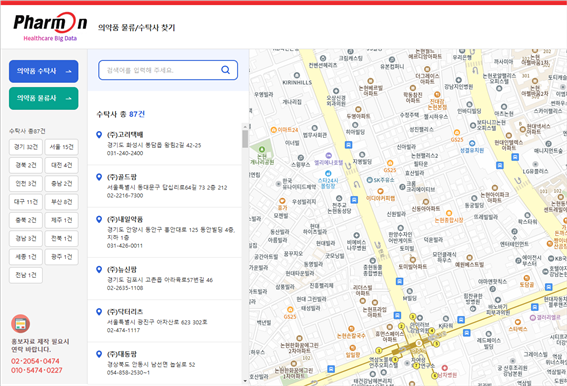The width and height of the screenshot is (567, 386).
Task: Filter by 경기 32건 region
Action: [26, 147]
